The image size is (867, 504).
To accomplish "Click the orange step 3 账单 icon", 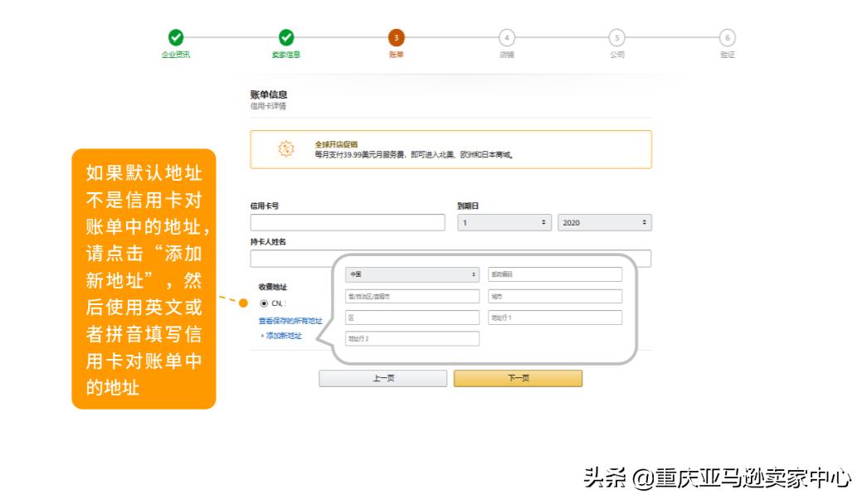I will coord(397,37).
